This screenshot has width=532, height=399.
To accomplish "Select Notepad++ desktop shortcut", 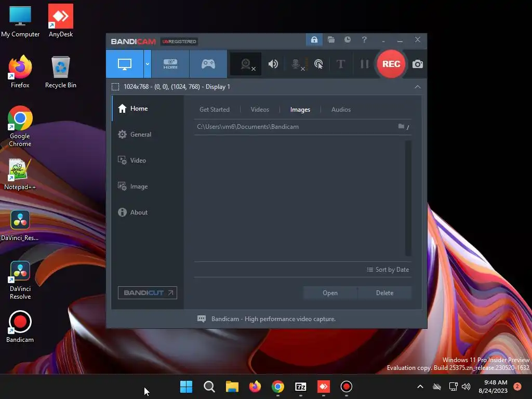I will 20,175.
